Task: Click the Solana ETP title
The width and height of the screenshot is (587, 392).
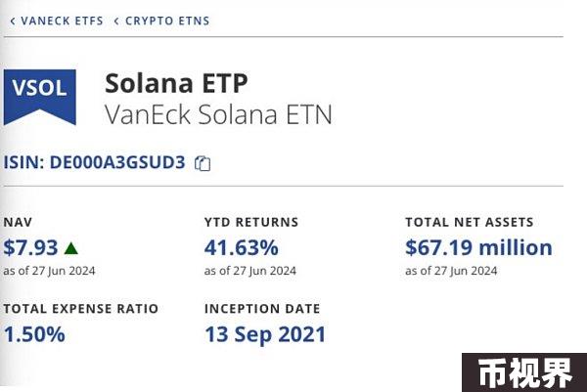Action: (176, 83)
